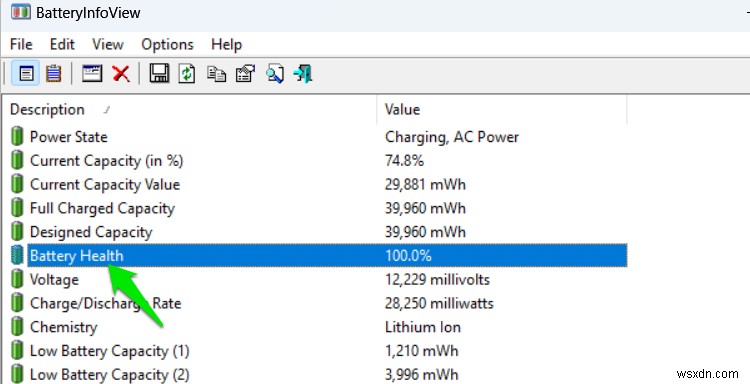This screenshot has height=384, width=750.
Task: Click the battery icon beside Current Capacity (in %)
Action: coord(17,160)
